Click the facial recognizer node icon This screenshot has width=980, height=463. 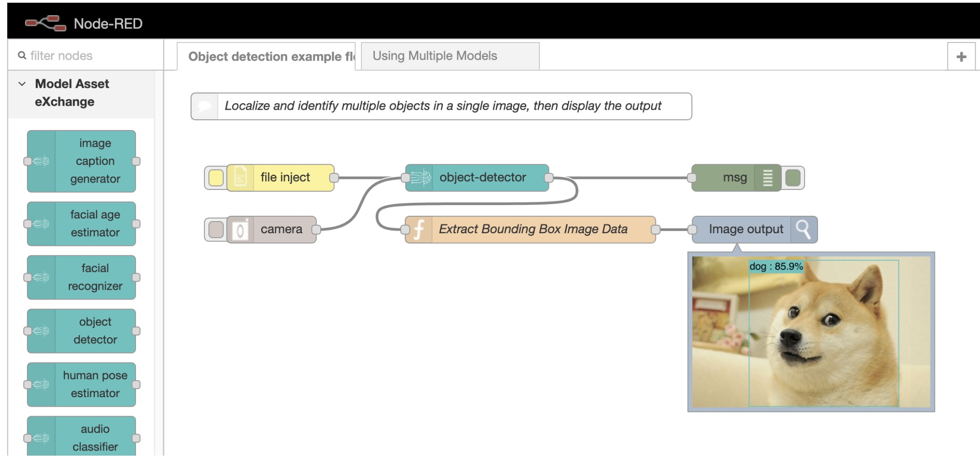click(x=42, y=277)
